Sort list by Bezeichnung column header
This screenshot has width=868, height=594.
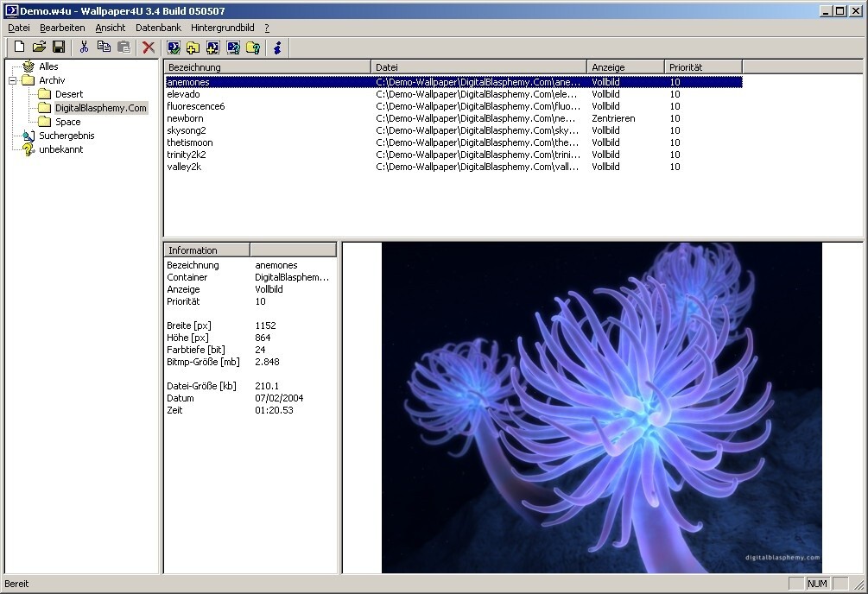[x=268, y=67]
